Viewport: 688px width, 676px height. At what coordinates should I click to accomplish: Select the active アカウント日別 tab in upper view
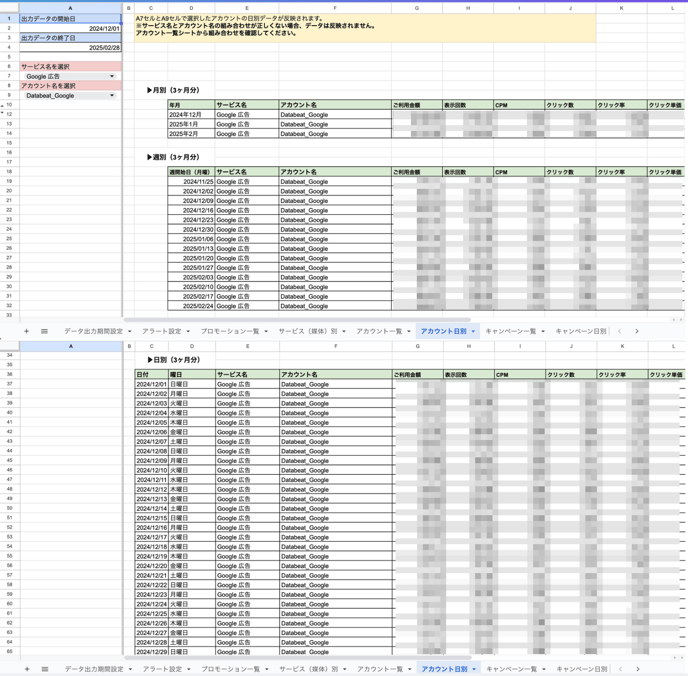point(444,331)
